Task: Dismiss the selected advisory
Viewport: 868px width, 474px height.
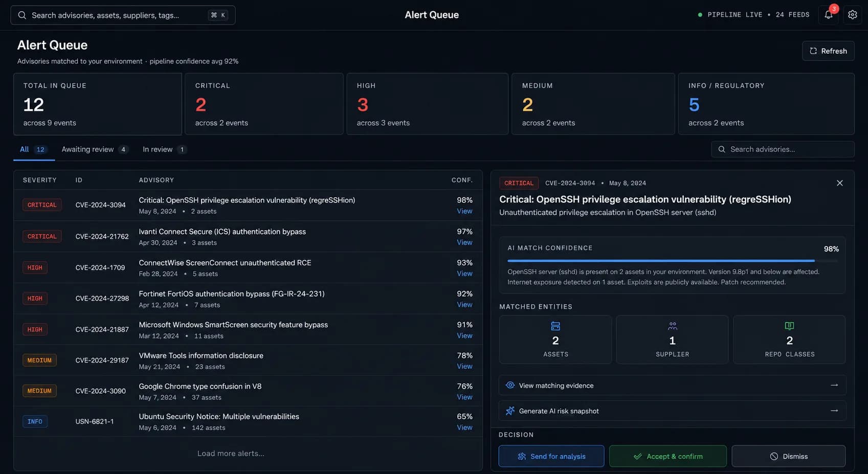Action: pyautogui.click(x=788, y=456)
